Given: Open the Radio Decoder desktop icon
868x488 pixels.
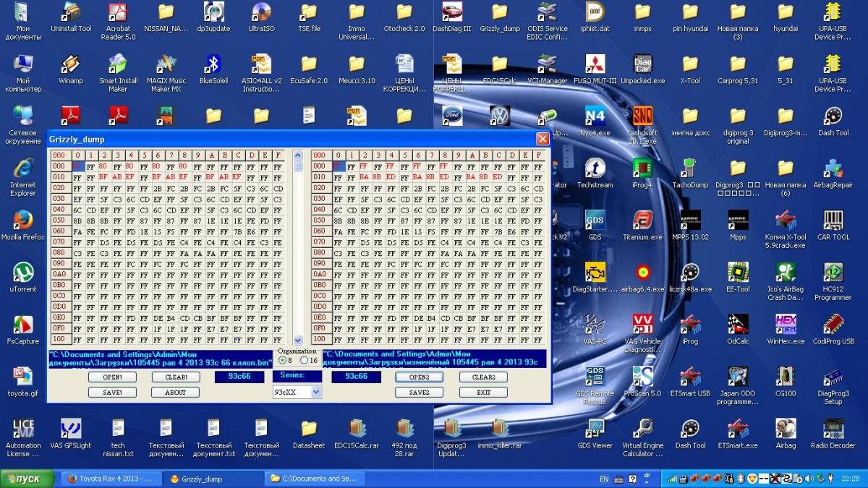Looking at the screenshot, I should tap(833, 434).
